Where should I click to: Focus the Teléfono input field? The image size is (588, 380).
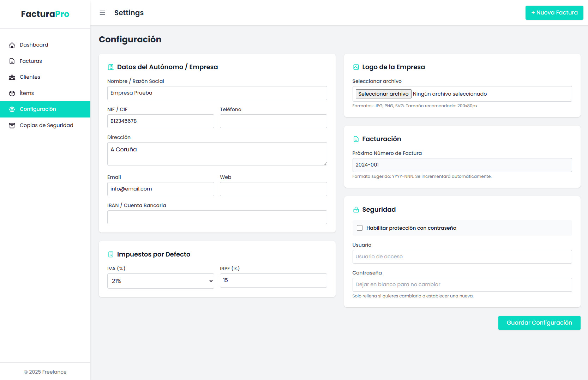[x=273, y=121]
